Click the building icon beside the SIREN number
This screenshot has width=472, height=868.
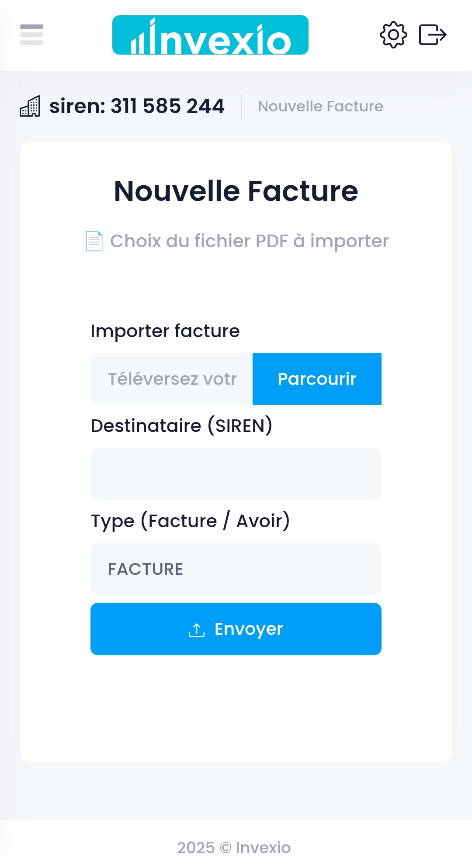coord(31,106)
